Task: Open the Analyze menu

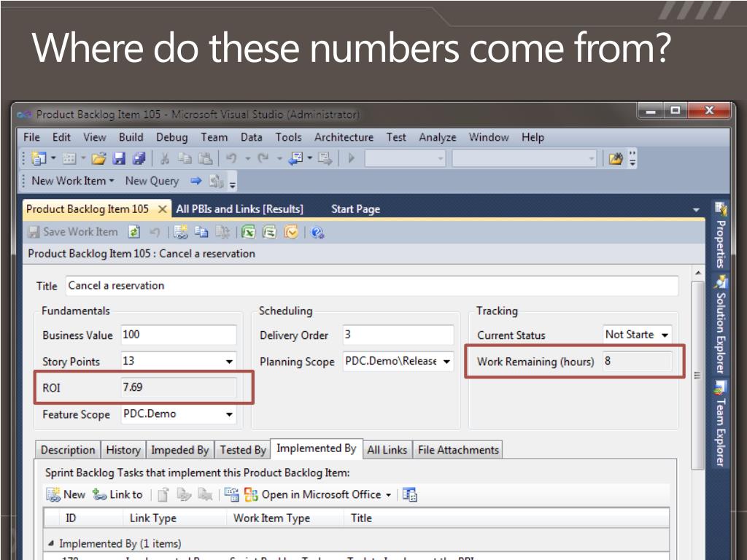Action: point(438,137)
